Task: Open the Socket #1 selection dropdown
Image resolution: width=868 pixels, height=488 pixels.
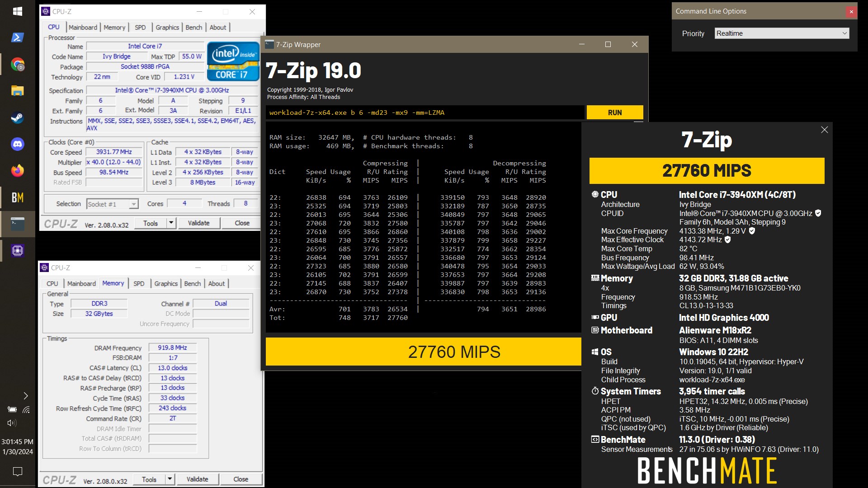Action: [112, 204]
